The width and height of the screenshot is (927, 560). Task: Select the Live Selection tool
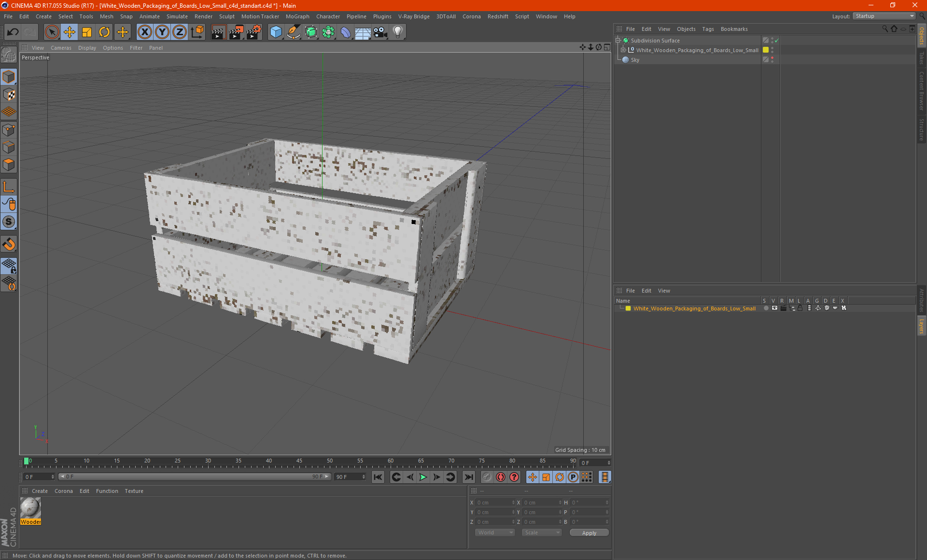tap(52, 32)
